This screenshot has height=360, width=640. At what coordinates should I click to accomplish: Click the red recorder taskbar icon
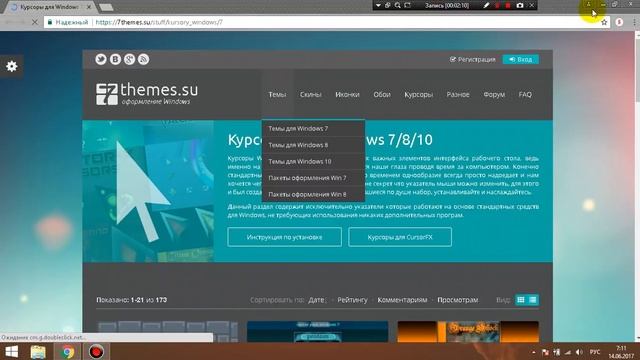click(x=96, y=352)
